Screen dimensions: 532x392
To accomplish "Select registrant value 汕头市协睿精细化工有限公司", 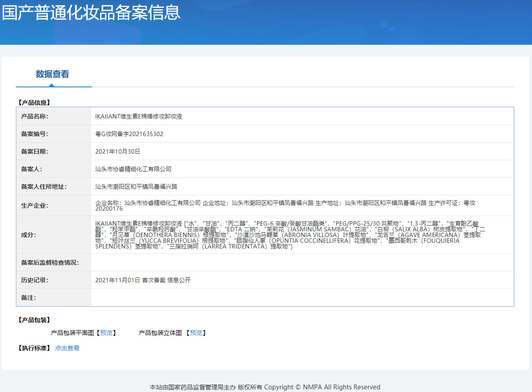I will coord(133,169).
